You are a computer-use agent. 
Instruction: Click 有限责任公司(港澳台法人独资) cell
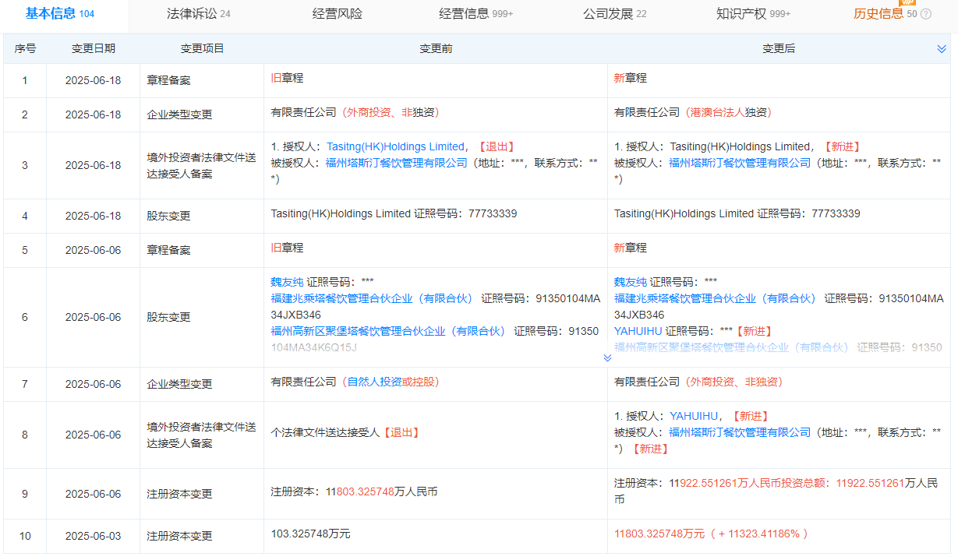[x=694, y=112]
